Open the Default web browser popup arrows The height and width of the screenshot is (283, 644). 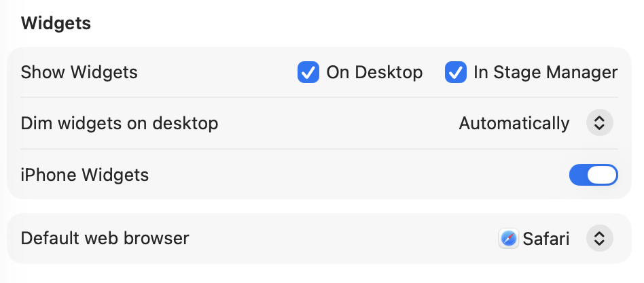coord(599,239)
